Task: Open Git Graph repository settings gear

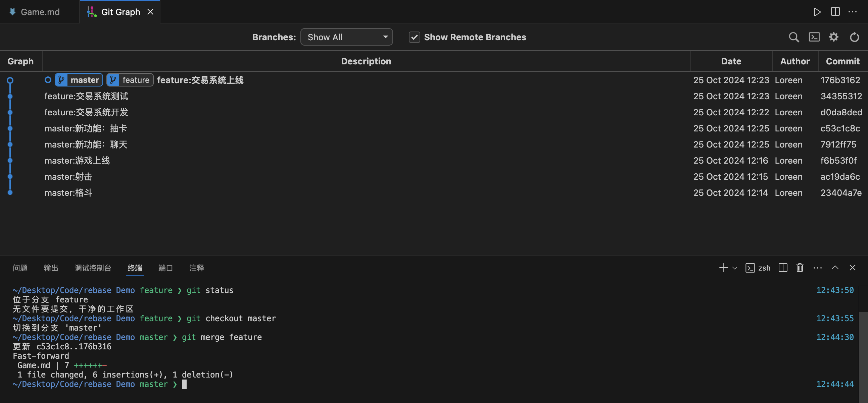Action: point(834,37)
